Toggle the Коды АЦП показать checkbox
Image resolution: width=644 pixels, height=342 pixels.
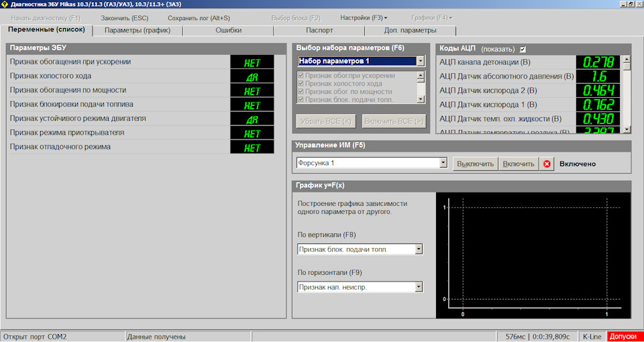tap(523, 49)
